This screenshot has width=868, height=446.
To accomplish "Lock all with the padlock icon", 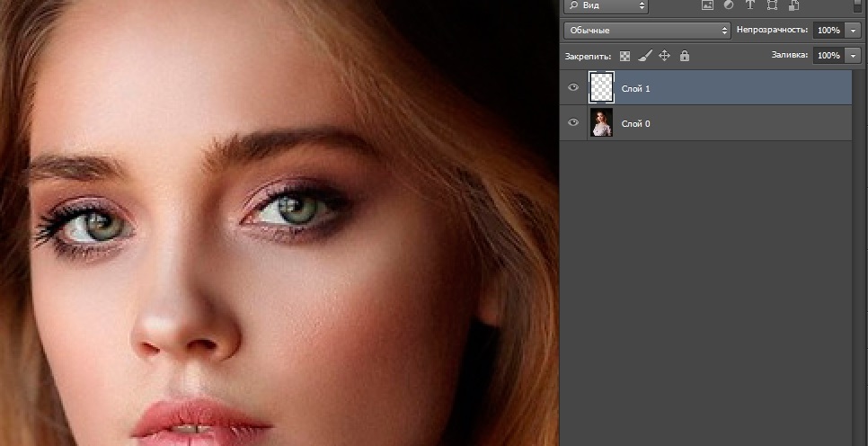I will 685,56.
